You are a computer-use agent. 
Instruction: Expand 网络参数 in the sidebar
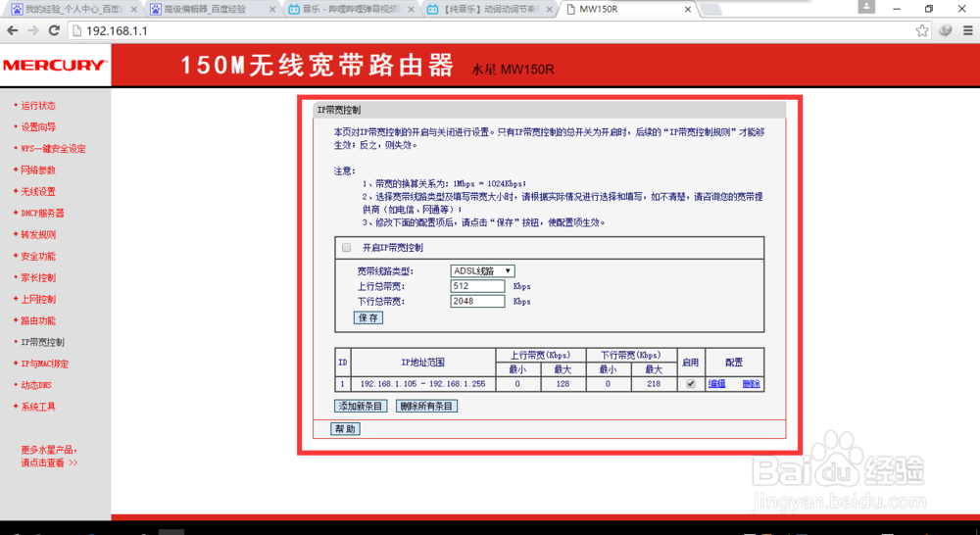point(38,170)
